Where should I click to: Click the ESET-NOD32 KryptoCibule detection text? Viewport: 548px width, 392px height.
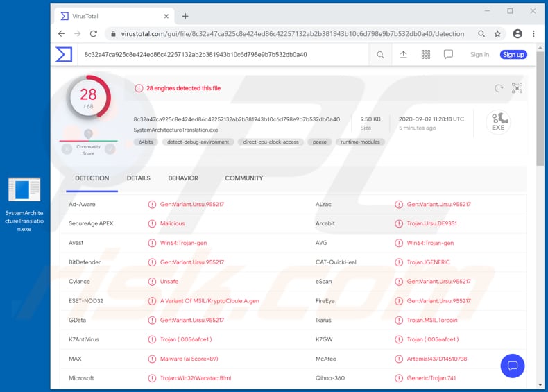[x=209, y=300]
